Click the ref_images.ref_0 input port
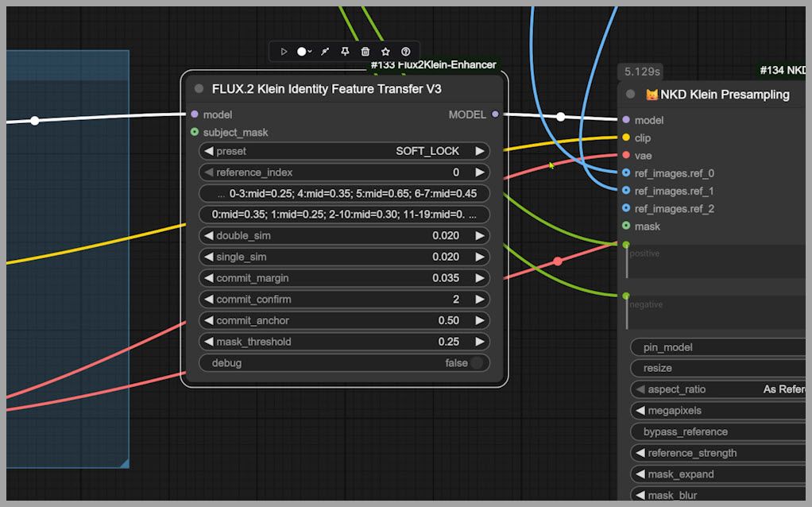Image resolution: width=812 pixels, height=507 pixels. 626,172
